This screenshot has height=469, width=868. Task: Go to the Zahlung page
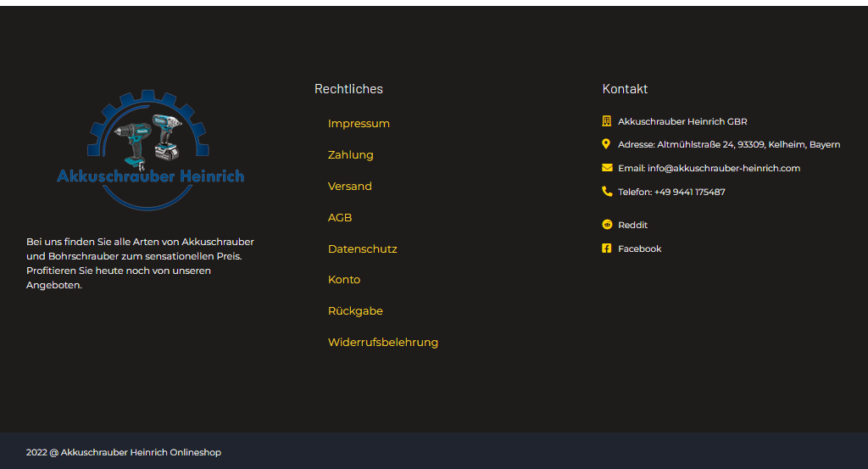pos(350,155)
